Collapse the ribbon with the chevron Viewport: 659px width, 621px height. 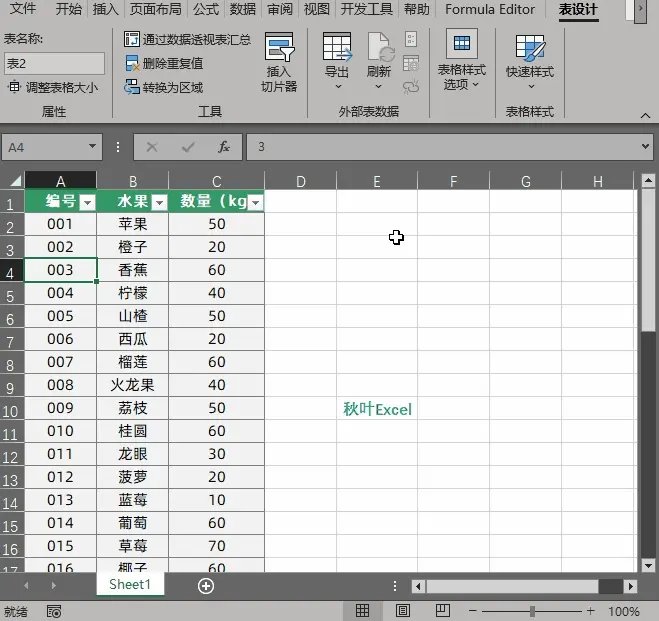click(645, 115)
